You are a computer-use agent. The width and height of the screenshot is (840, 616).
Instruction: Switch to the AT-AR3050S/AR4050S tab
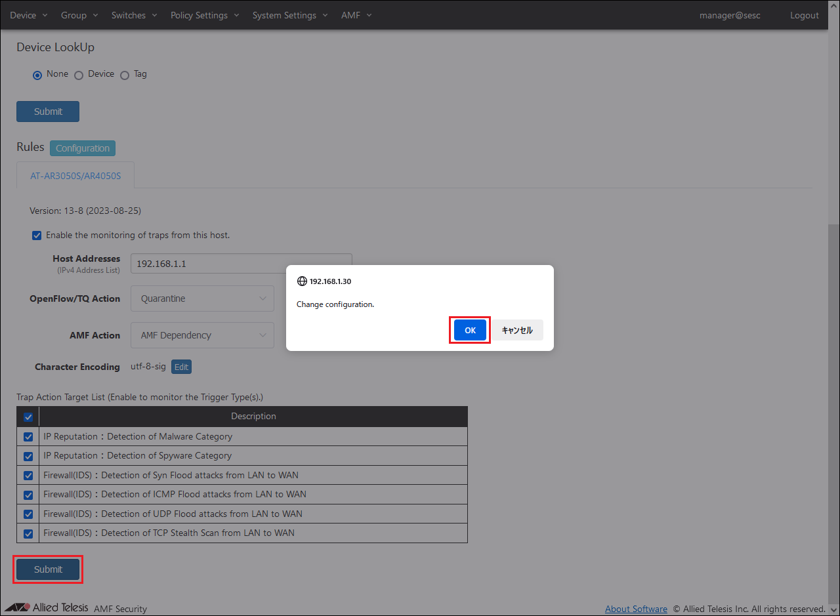click(x=75, y=176)
